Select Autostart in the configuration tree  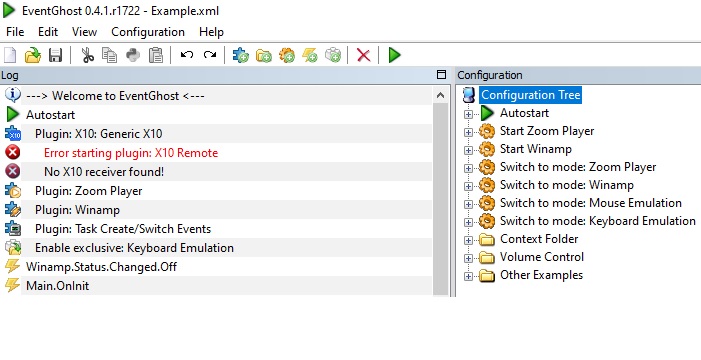[524, 113]
